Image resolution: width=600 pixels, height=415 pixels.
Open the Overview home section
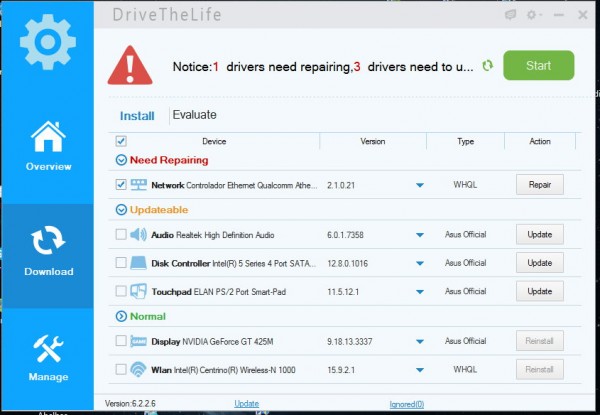pyautogui.click(x=48, y=146)
